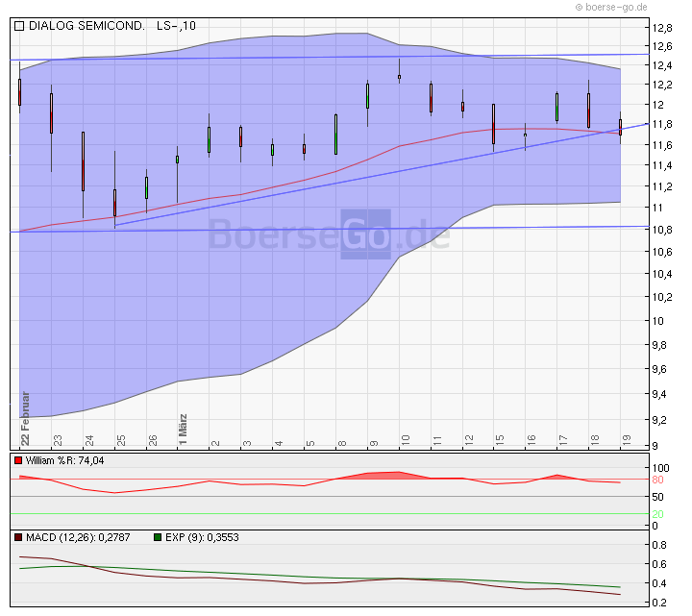Click the candlestick for March 15
692x616 pixels.
click(x=493, y=124)
